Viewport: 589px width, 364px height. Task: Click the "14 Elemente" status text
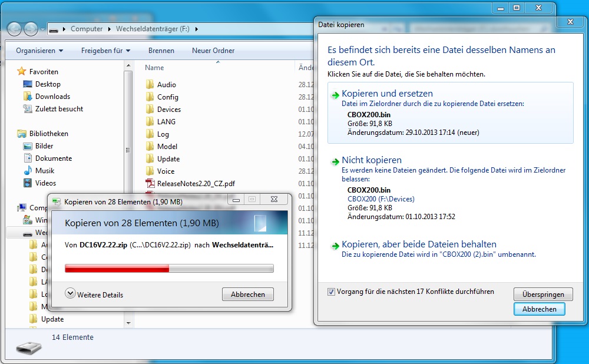pyautogui.click(x=72, y=337)
